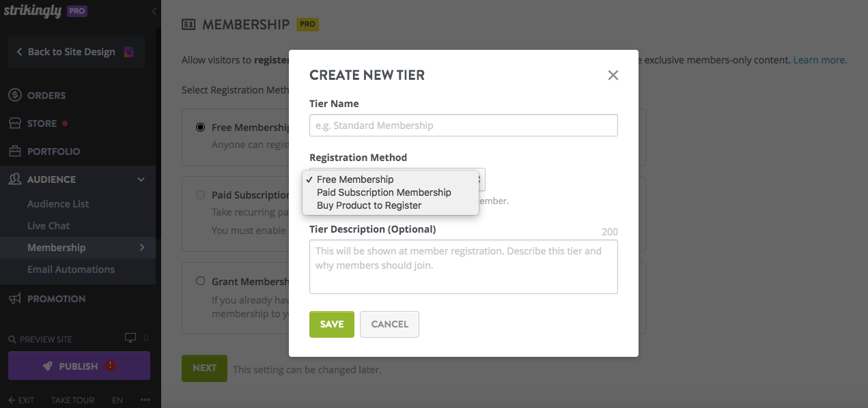Select the Paid Subscription radio button
This screenshot has height=408, width=868.
click(x=200, y=194)
